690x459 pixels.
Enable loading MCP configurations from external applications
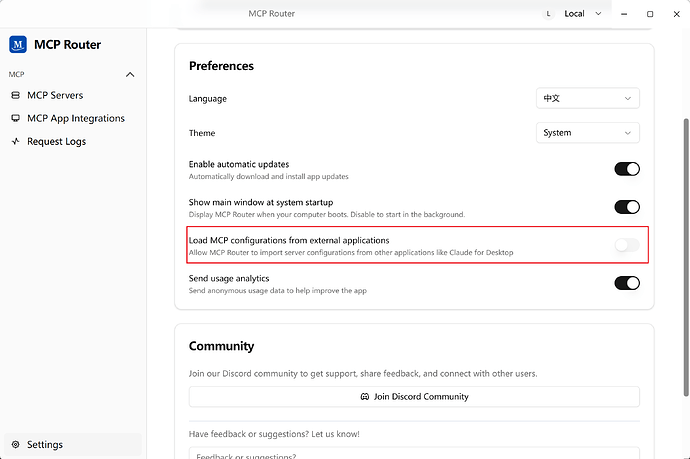pos(627,245)
